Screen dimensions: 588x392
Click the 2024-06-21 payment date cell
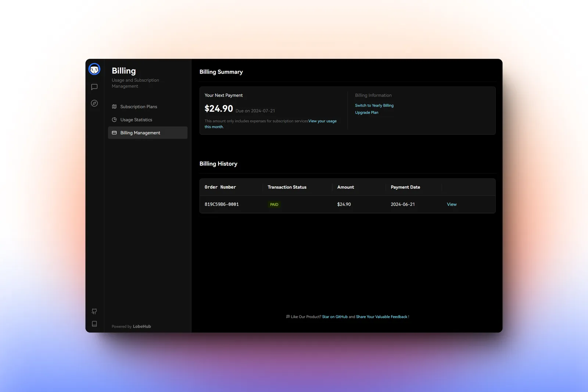point(403,204)
